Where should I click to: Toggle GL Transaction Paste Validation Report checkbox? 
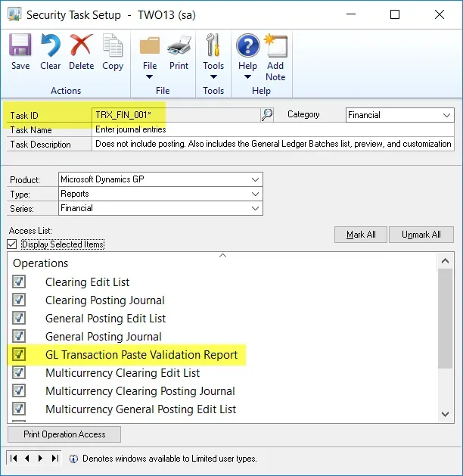click(19, 354)
